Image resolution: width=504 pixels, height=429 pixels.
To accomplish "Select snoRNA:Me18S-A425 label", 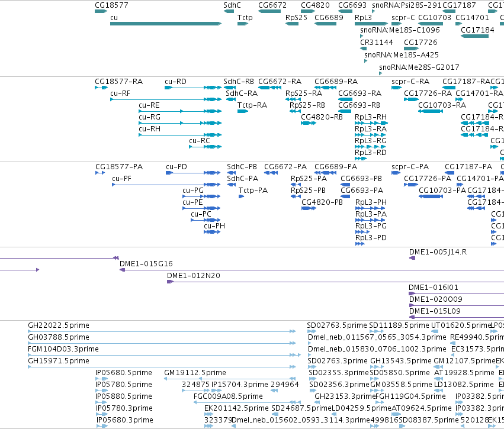I will point(401,55).
